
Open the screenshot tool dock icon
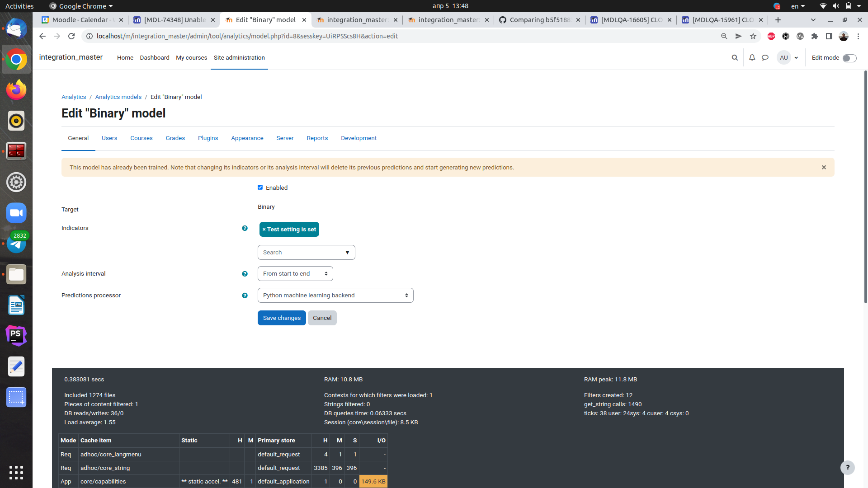pos(16,397)
